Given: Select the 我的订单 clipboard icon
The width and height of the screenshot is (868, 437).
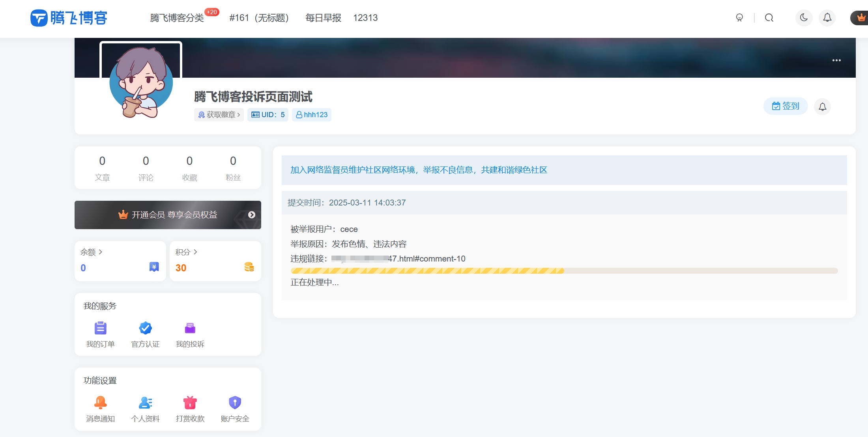Looking at the screenshot, I should pyautogui.click(x=100, y=328).
